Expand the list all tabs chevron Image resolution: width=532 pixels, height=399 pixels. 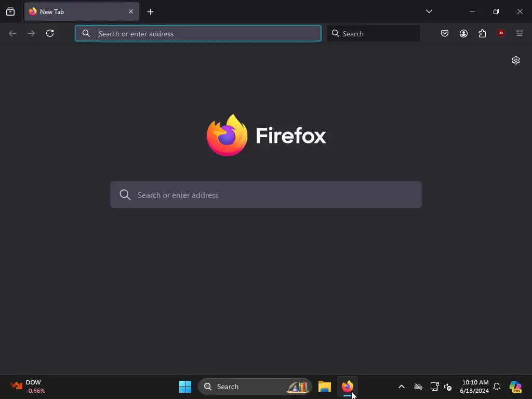[429, 11]
